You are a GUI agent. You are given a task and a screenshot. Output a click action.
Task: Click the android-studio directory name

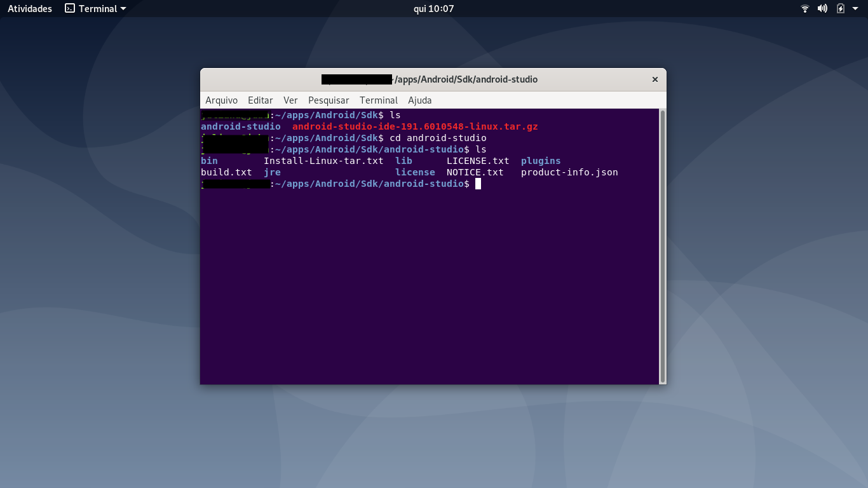coord(241,126)
